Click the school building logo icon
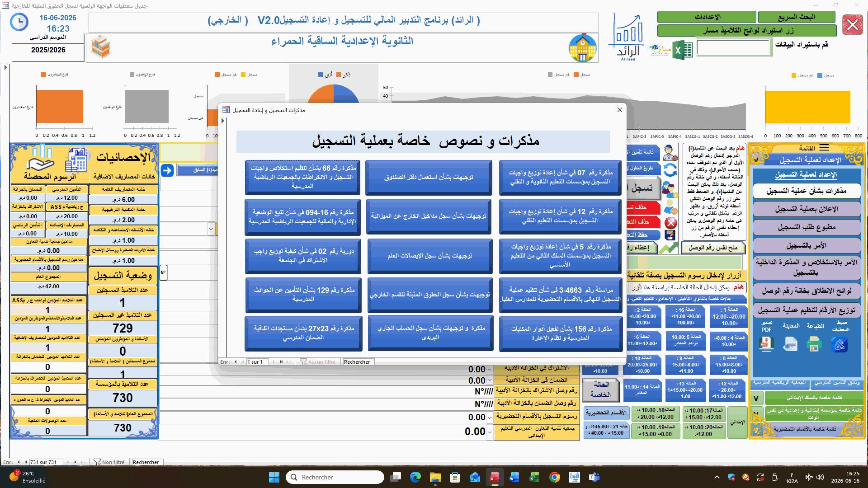Screen dimensions: 868x488 [x=583, y=48]
